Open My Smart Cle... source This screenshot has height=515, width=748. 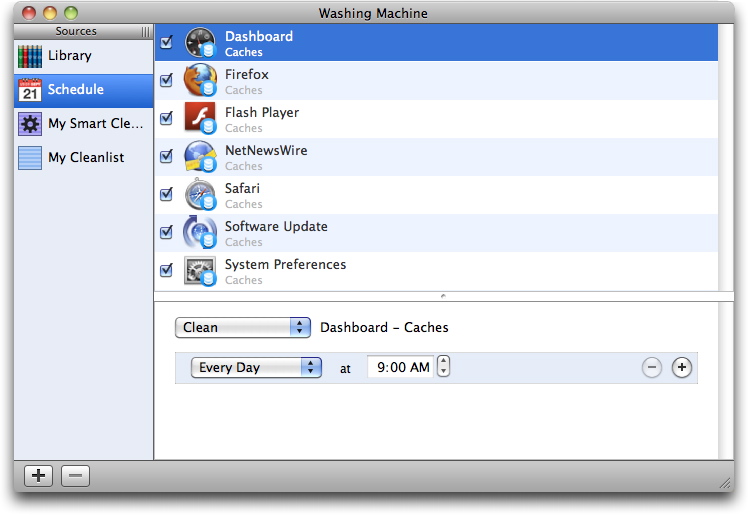[83, 124]
